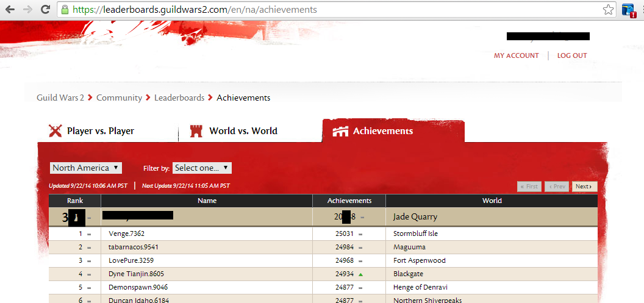Open Leaderboards breadcrumb link

tap(179, 98)
